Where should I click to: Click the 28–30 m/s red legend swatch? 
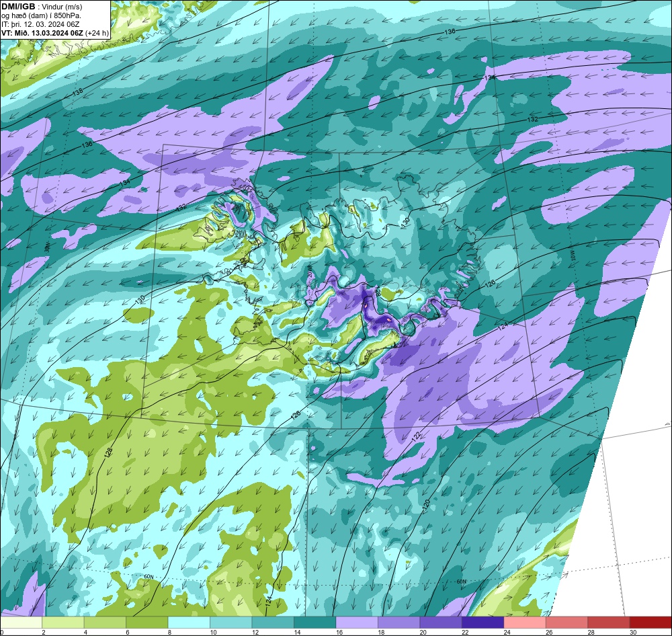(x=610, y=623)
